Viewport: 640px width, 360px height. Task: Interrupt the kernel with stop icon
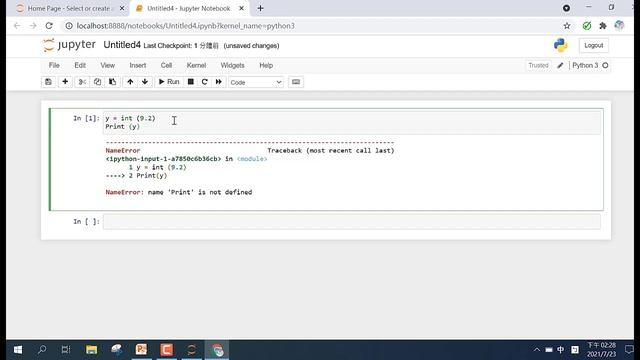click(x=191, y=82)
